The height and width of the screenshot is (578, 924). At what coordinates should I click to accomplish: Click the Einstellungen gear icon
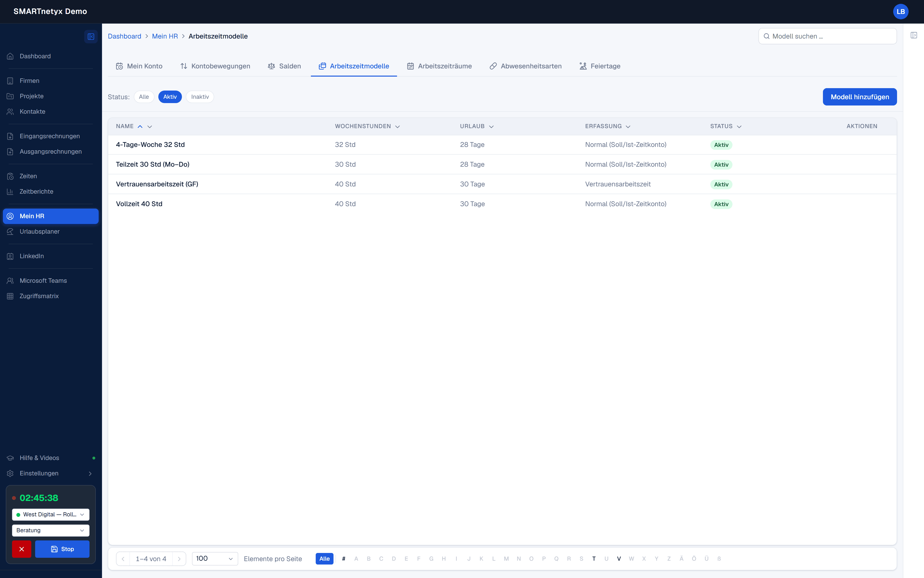(10, 473)
